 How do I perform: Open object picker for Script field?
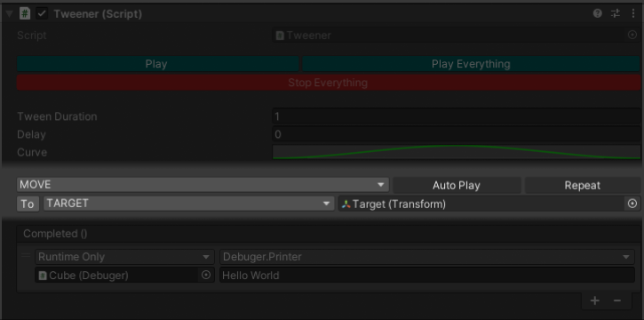pyautogui.click(x=632, y=36)
